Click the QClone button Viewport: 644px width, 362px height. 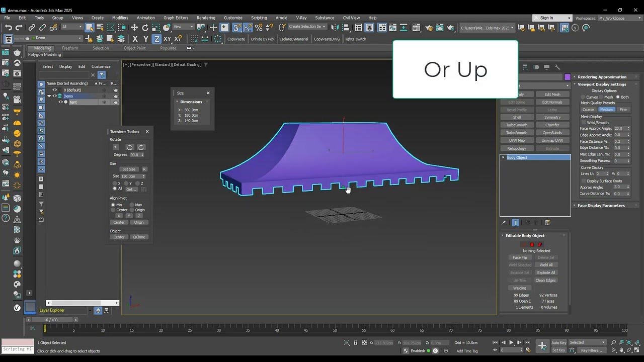pos(139,237)
